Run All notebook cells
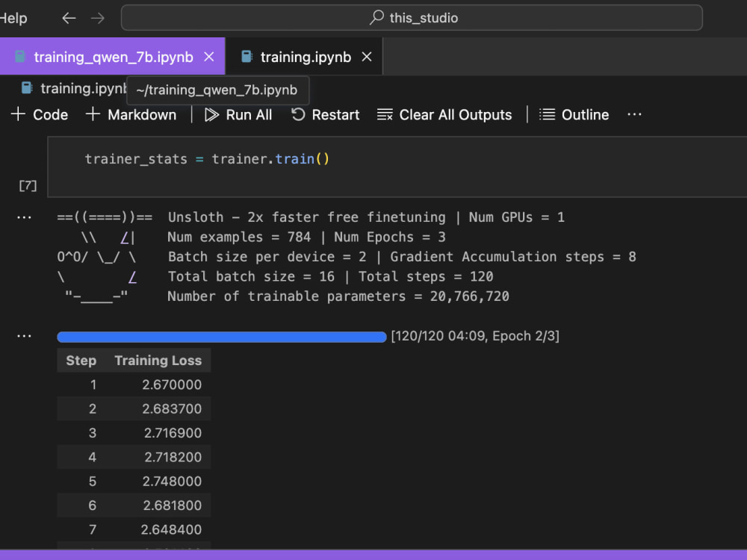 click(238, 115)
